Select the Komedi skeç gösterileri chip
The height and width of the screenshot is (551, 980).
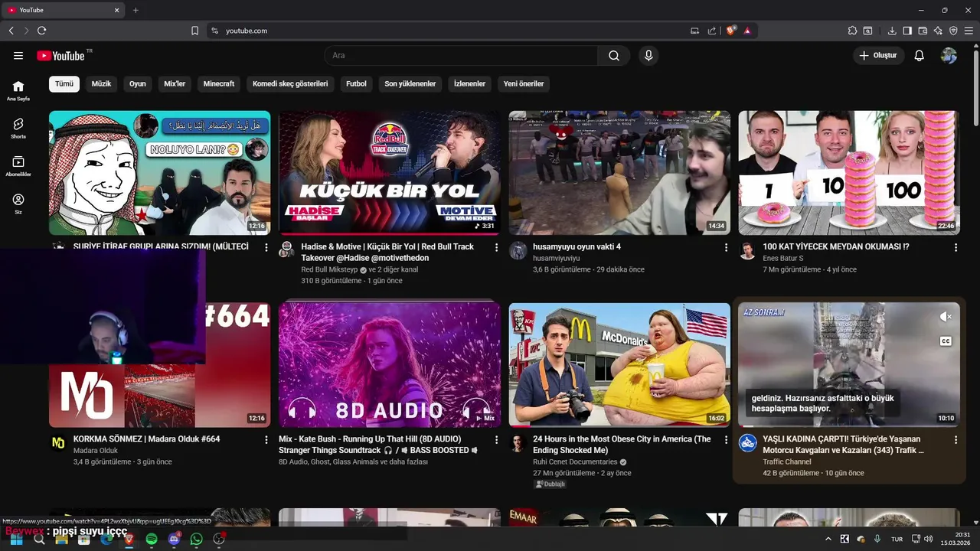[290, 83]
